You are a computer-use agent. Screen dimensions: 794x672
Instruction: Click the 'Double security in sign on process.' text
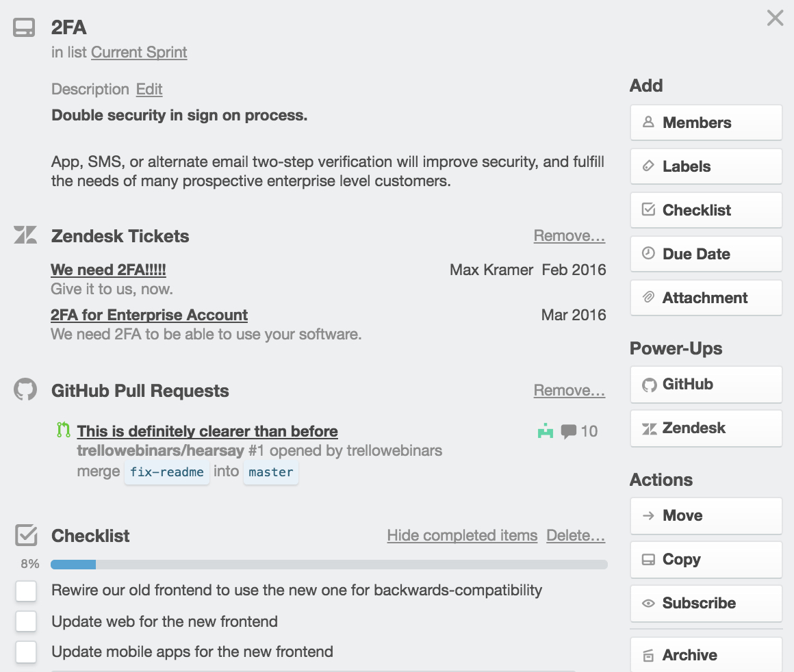179,115
